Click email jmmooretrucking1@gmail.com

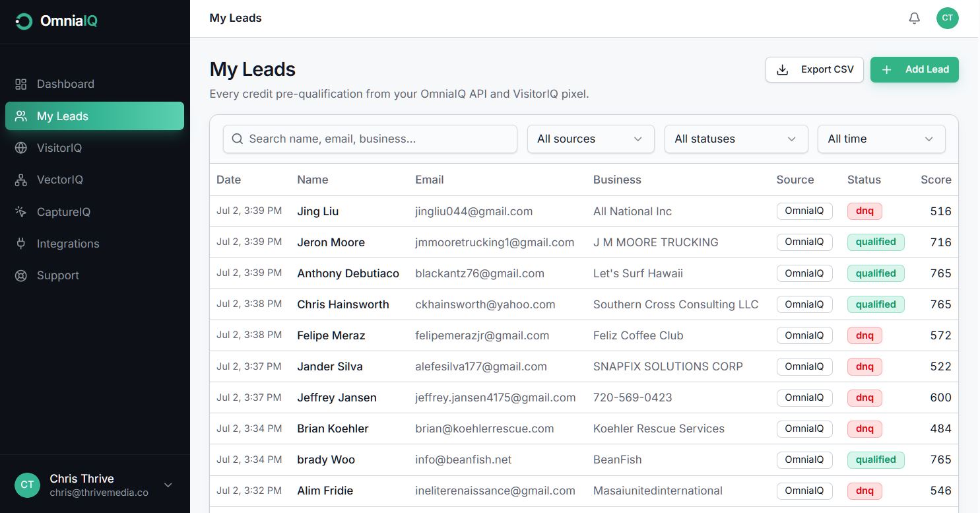495,242
